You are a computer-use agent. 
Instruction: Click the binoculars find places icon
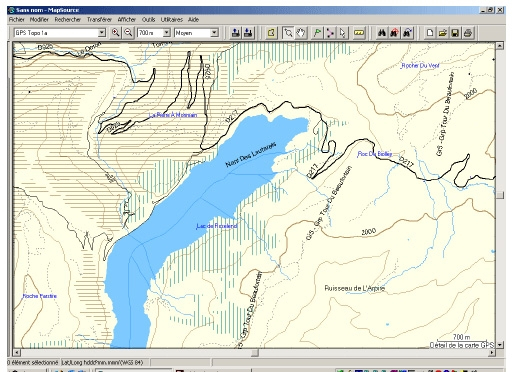[x=382, y=33]
